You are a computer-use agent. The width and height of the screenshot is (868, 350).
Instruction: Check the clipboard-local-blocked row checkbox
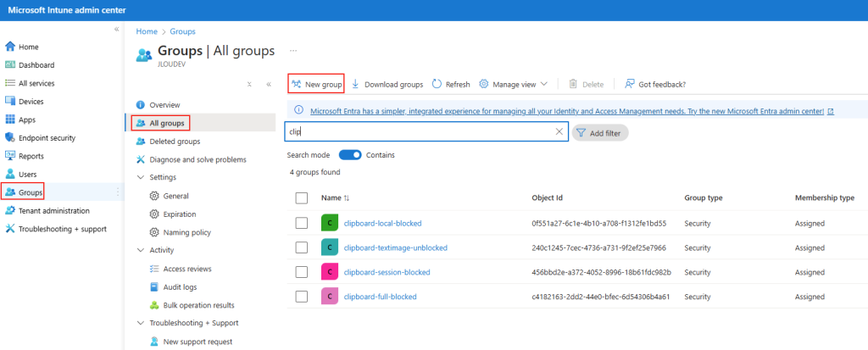(x=301, y=223)
